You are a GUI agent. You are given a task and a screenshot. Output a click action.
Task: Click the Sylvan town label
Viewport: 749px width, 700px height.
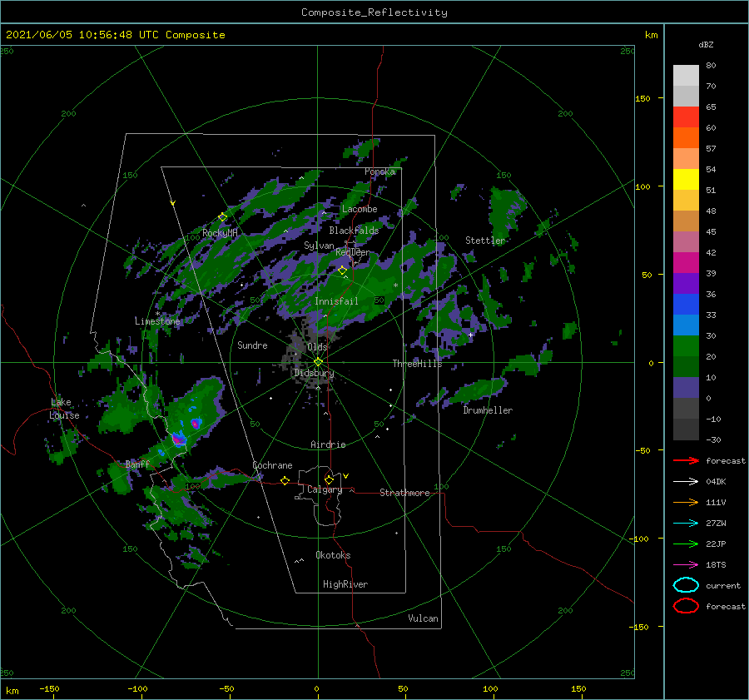pos(319,246)
